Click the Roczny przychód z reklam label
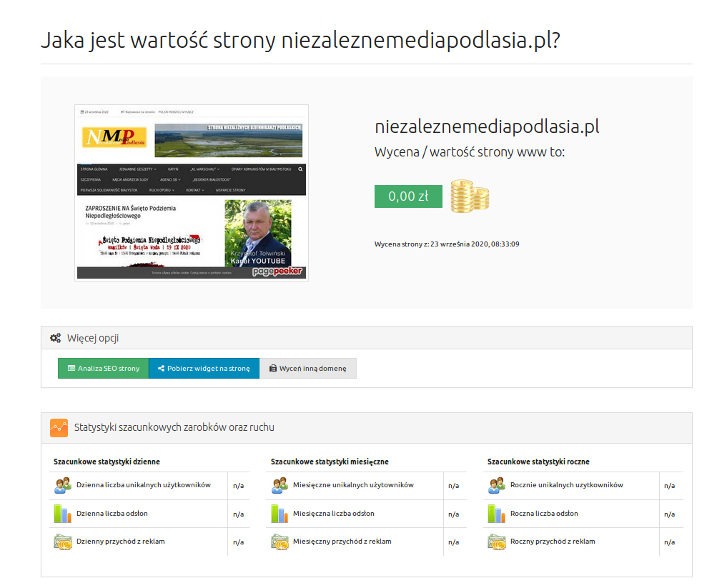Viewport: 727px width, 588px height. pyautogui.click(x=553, y=541)
